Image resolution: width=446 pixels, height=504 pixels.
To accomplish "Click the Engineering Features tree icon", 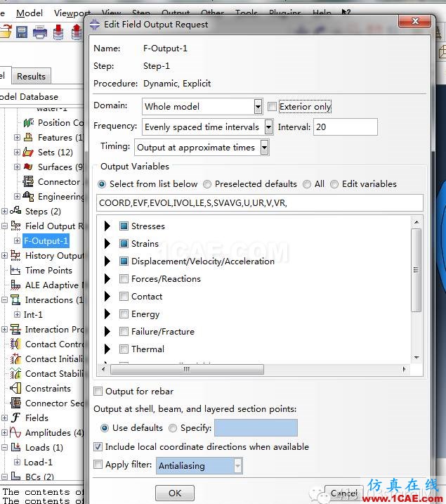I will pos(28,196).
